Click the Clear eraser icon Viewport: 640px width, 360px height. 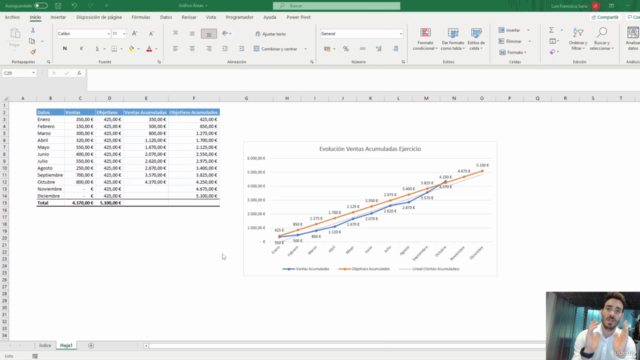click(553, 52)
